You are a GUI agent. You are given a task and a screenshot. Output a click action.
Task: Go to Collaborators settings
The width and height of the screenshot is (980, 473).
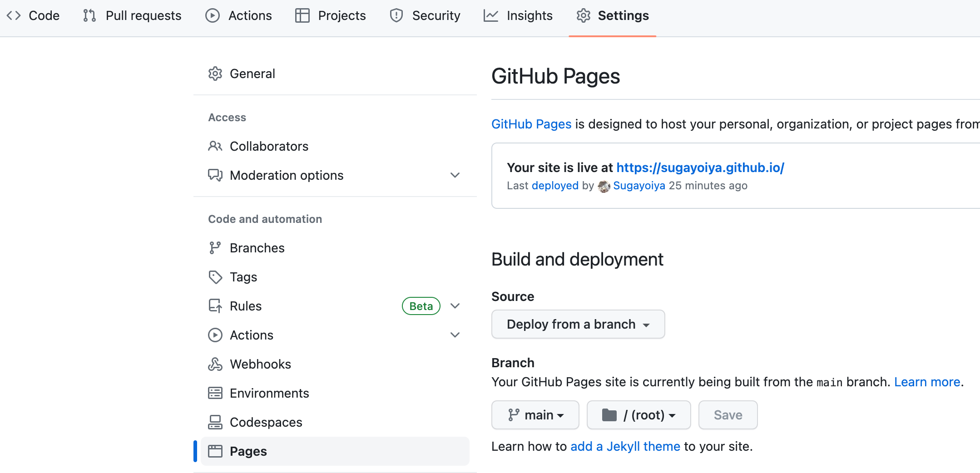(335, 146)
